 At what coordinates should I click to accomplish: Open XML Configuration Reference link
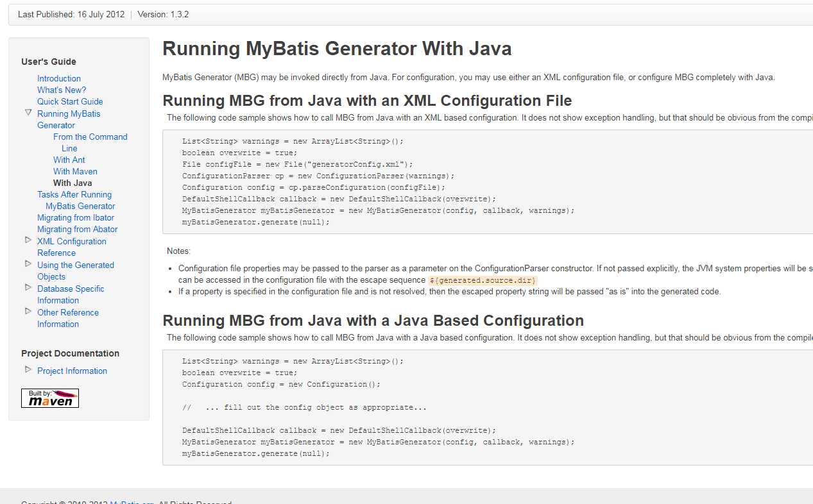[72, 247]
